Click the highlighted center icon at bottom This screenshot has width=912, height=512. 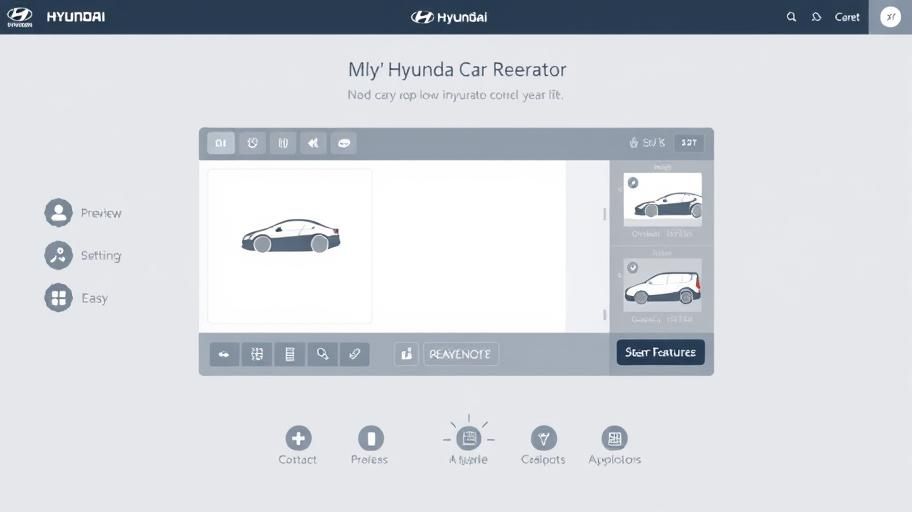click(469, 438)
